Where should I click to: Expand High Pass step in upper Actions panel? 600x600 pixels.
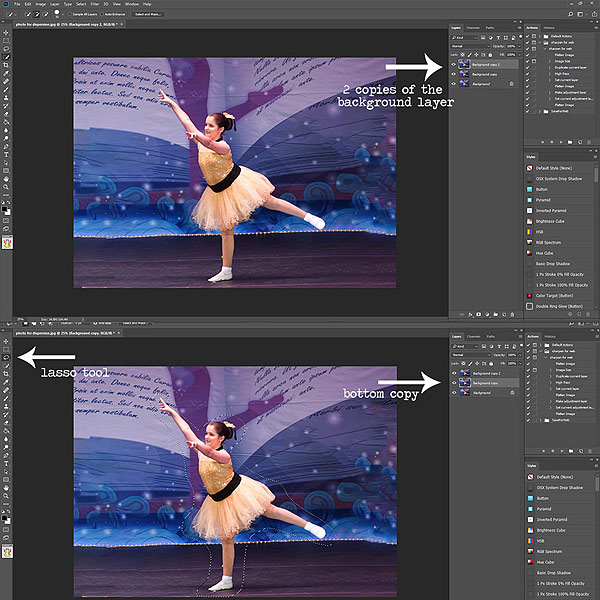pos(550,73)
